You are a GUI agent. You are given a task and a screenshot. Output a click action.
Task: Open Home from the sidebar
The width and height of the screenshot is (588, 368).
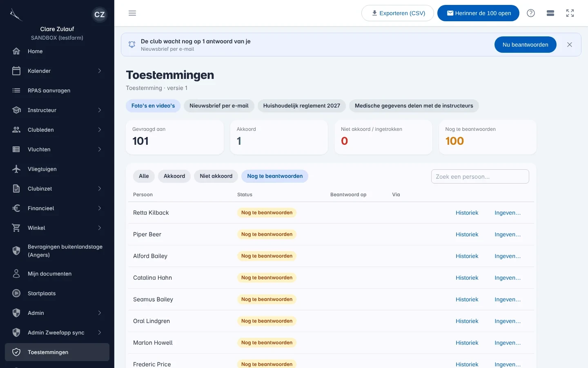[57, 51]
